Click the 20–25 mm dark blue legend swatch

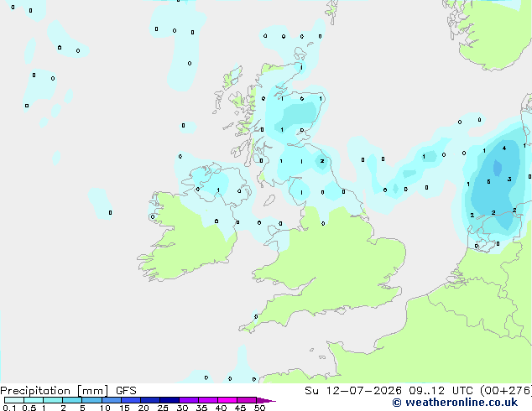tap(150, 400)
